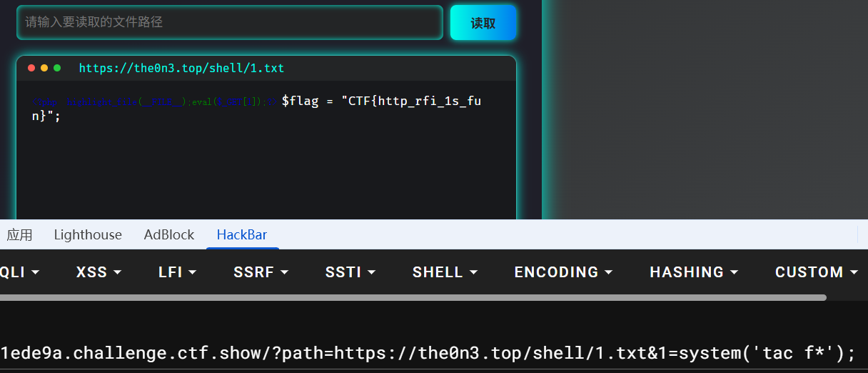Switch to the 应用 tab
This screenshot has height=373, width=868.
tap(20, 235)
